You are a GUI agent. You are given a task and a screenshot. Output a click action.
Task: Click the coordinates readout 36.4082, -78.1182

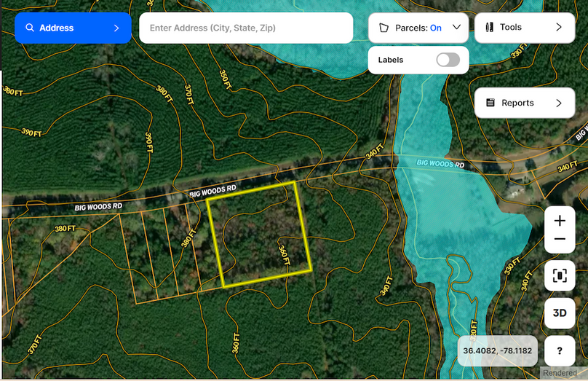(498, 350)
